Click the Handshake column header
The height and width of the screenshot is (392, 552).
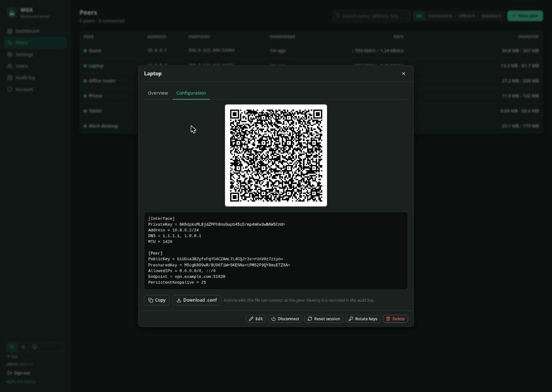282,37
